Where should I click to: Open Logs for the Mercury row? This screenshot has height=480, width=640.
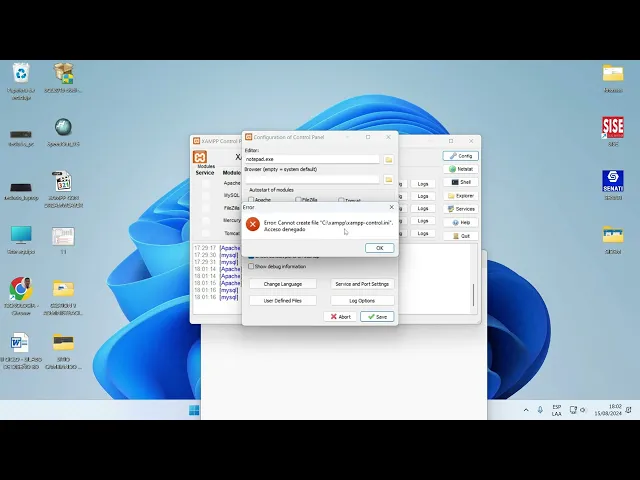coord(422,221)
